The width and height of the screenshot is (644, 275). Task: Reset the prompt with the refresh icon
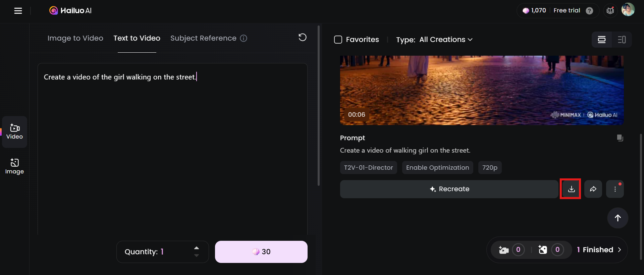303,37
